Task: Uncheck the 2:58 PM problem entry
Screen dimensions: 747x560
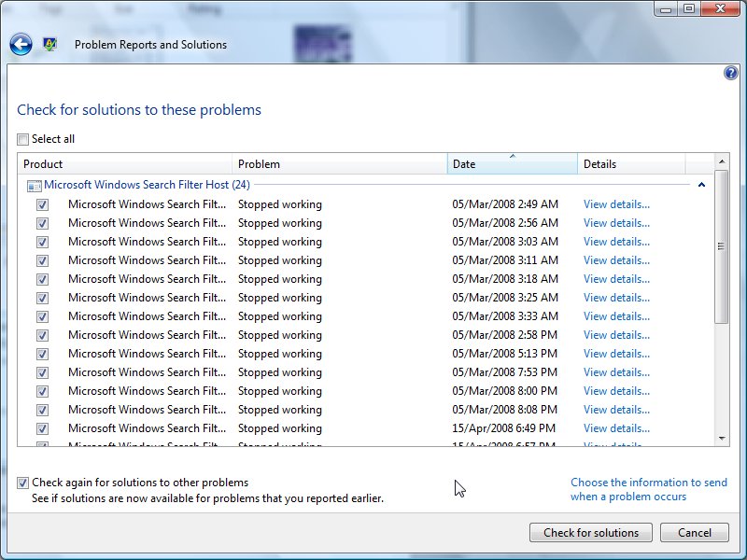Action: (42, 335)
